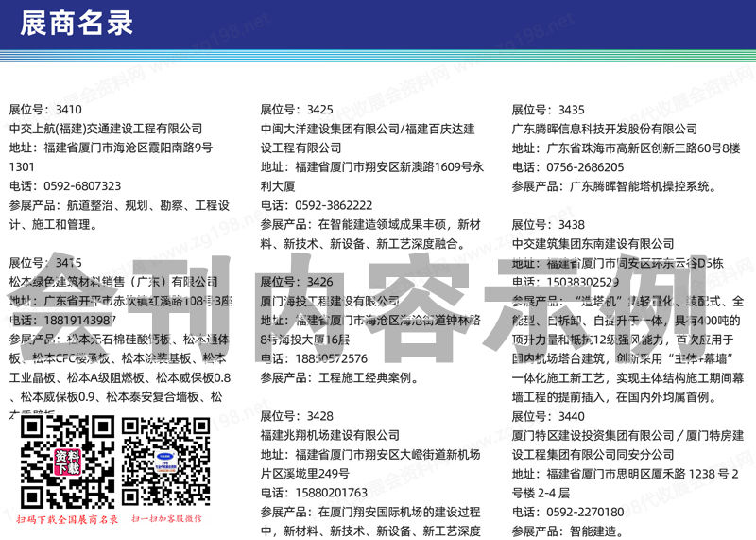
Task: Click the left QR code for downloading exhibitor list
Action: click(67, 462)
